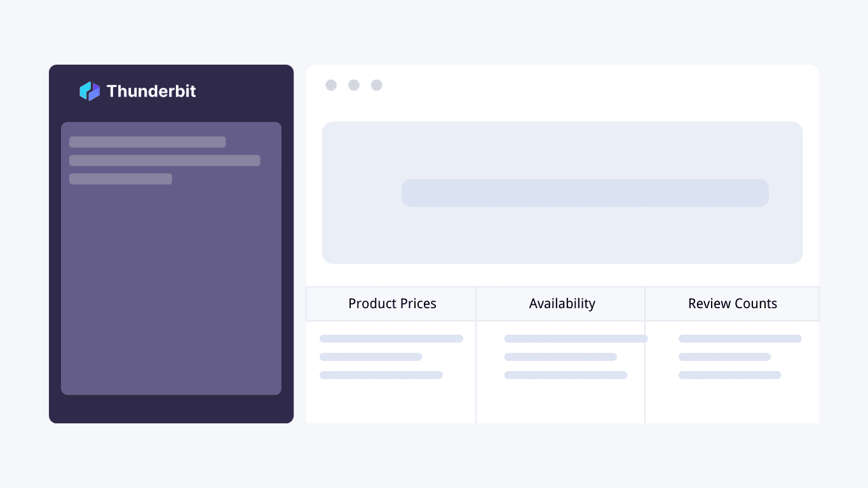
Task: Click second placeholder row under Product Prices
Action: (371, 357)
